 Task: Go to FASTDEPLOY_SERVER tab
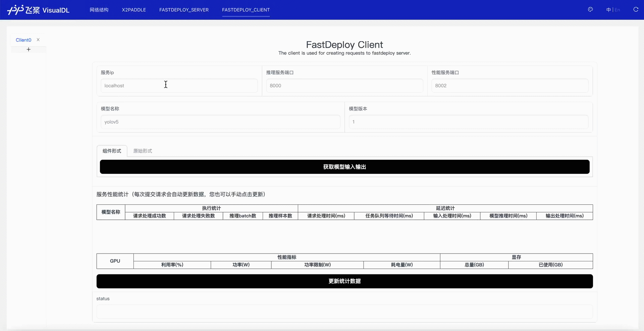pos(184,10)
